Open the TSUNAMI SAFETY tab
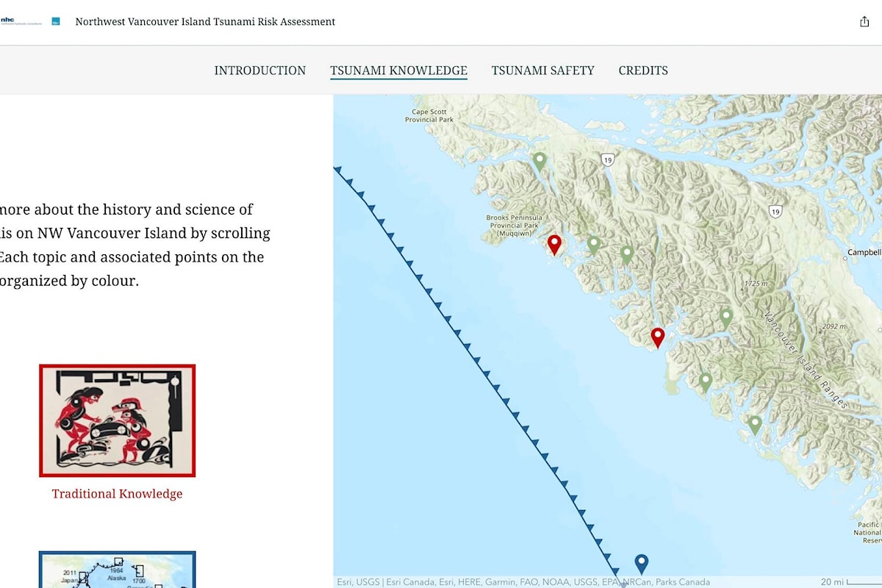882x588 pixels. coord(543,71)
